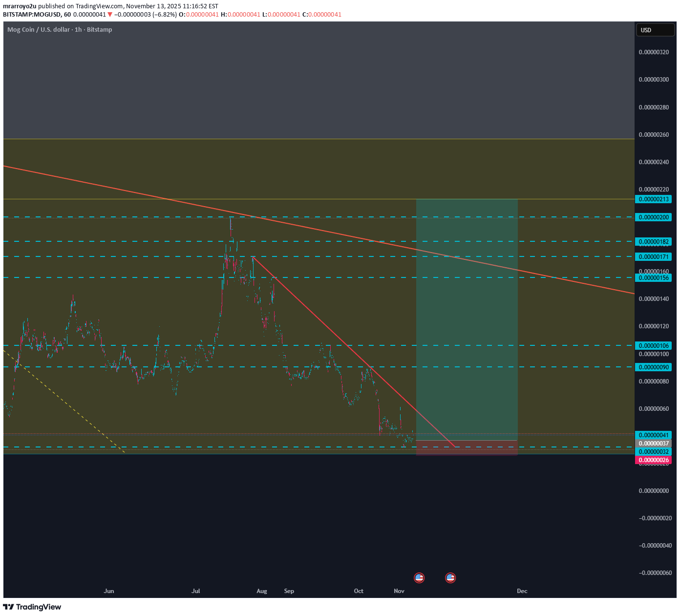This screenshot has height=616, width=680.
Task: Click the Dec label on the time axis
Action: click(522, 591)
